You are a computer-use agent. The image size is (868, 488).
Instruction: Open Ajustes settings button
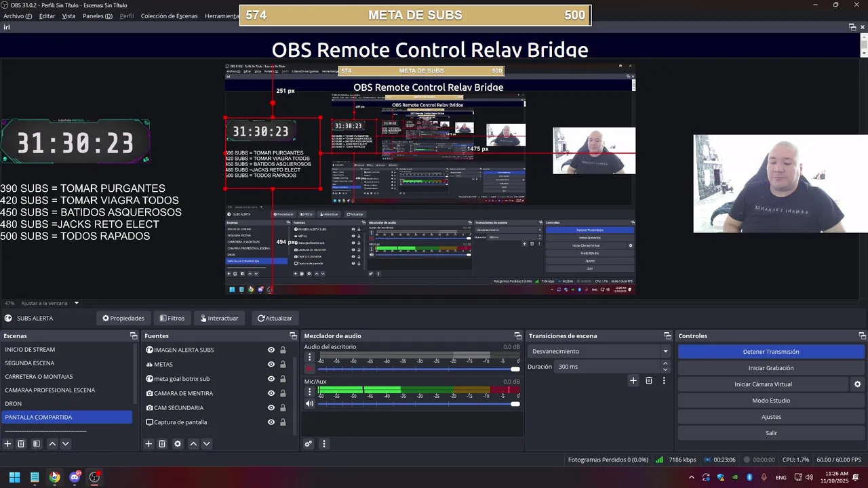[771, 417]
